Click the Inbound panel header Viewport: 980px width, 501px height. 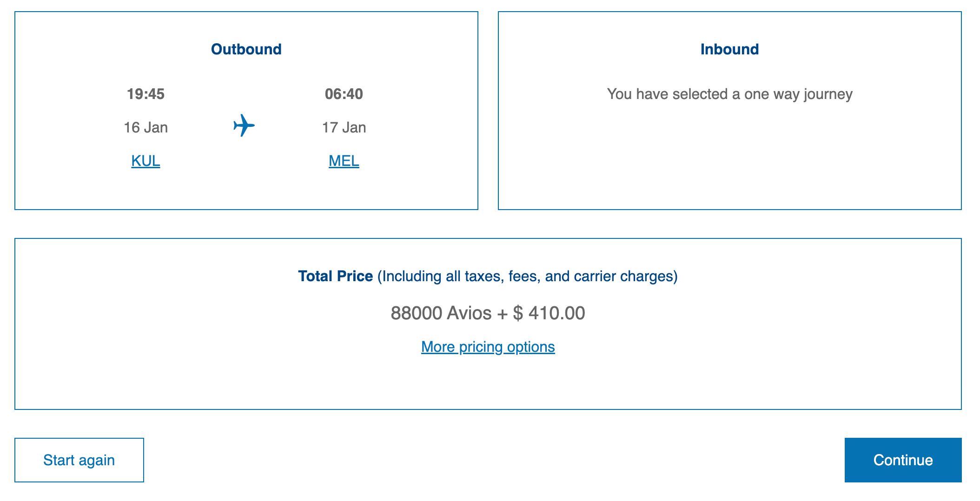point(729,48)
